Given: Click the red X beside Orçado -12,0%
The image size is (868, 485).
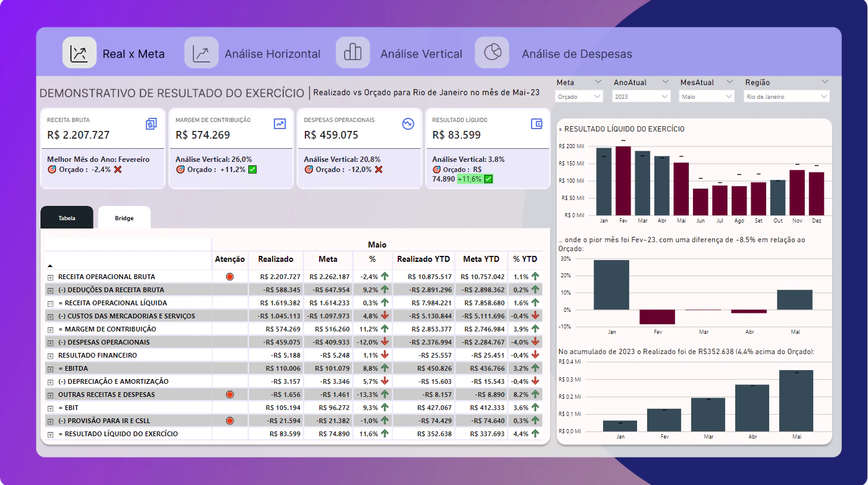Looking at the screenshot, I should [x=379, y=170].
